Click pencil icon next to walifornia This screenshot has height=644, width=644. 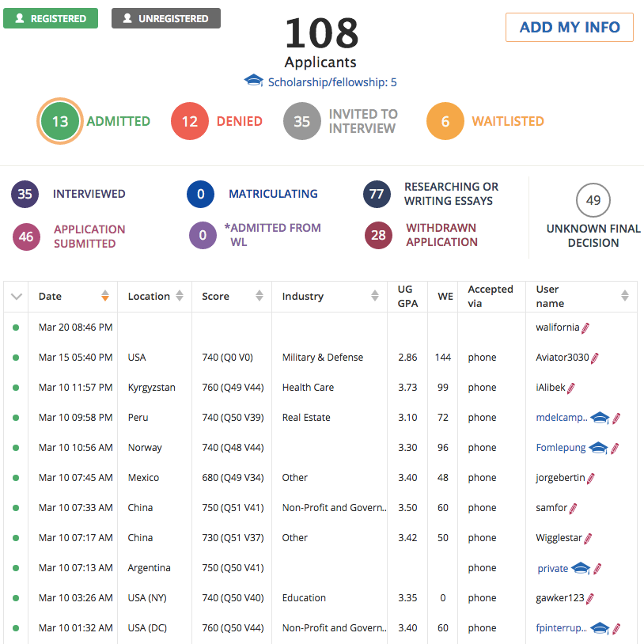(x=585, y=328)
